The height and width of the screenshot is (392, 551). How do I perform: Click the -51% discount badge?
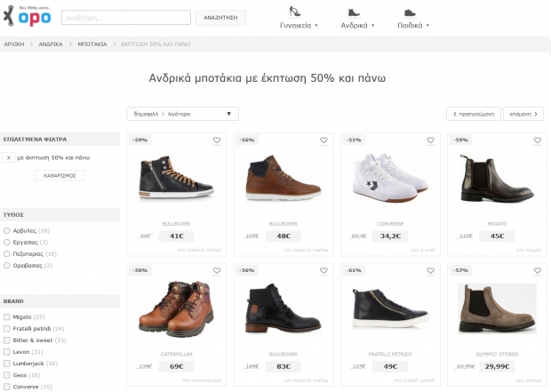pos(354,140)
